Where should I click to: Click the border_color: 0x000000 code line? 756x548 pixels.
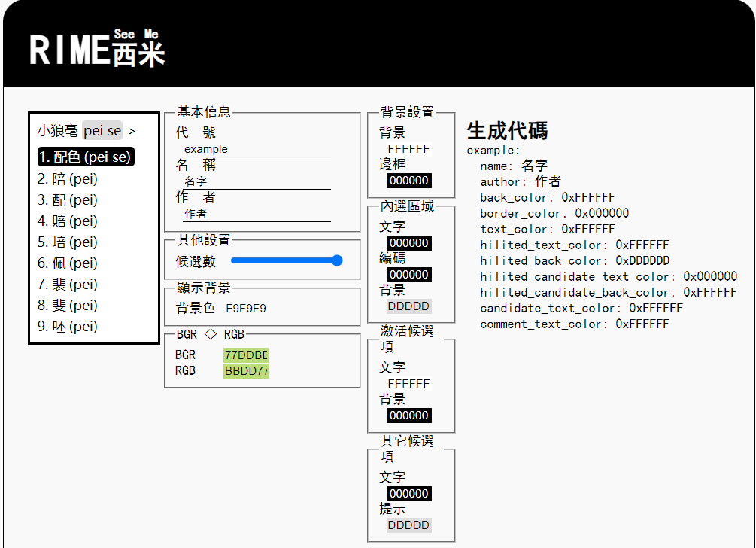coord(554,213)
